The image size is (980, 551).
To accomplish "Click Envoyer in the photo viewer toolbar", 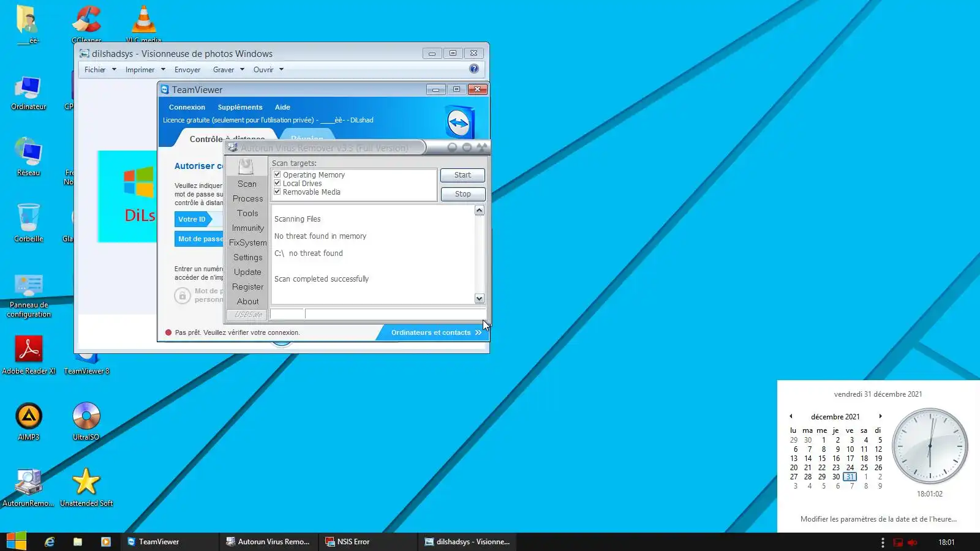I will tap(187, 70).
